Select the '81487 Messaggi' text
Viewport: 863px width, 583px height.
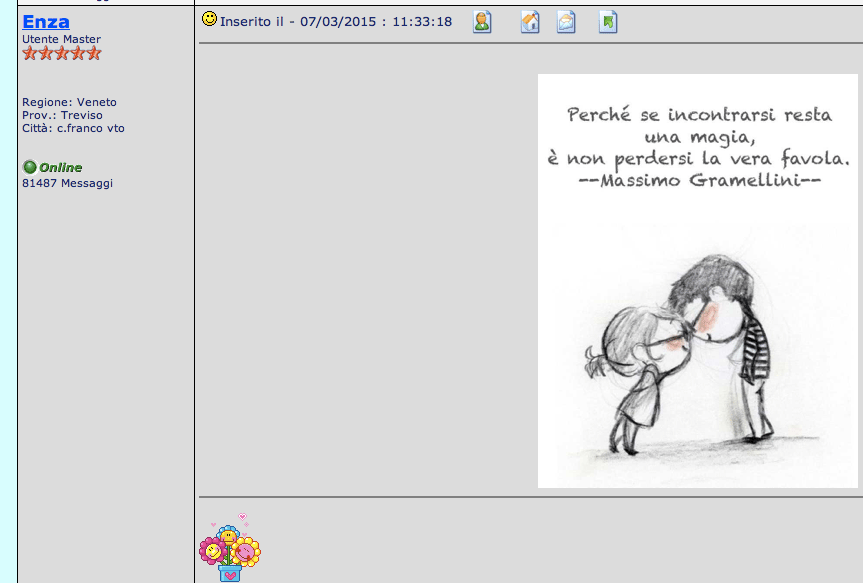pyautogui.click(x=67, y=183)
